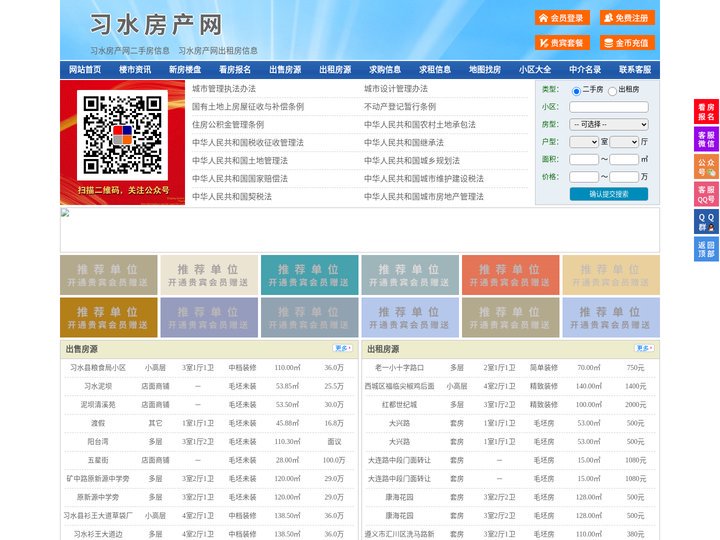Open the 阳台湾 sale listing

tap(98, 442)
